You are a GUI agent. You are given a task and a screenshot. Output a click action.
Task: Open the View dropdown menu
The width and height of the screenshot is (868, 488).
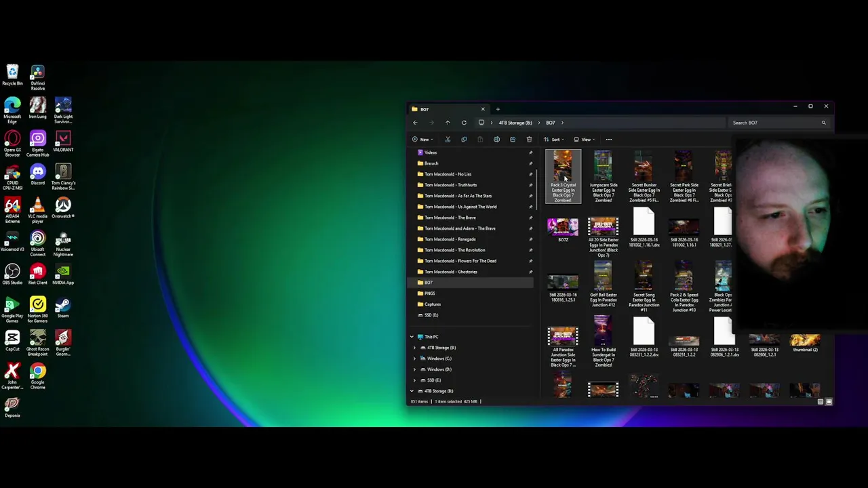(585, 140)
